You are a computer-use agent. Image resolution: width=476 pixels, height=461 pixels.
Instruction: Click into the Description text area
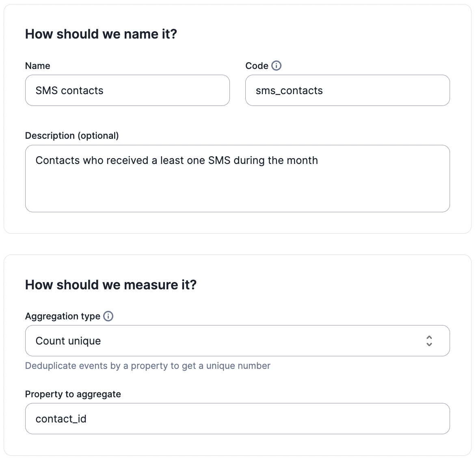(238, 178)
